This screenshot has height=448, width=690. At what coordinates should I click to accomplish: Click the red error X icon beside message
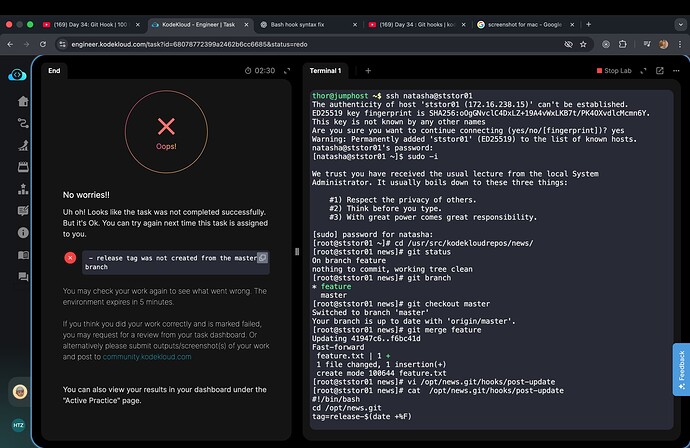pyautogui.click(x=70, y=258)
